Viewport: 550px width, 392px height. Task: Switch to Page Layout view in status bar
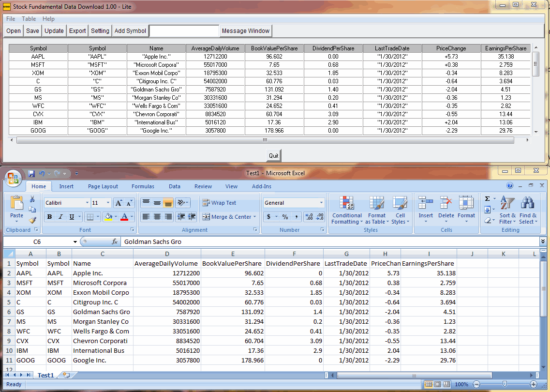coord(437,384)
